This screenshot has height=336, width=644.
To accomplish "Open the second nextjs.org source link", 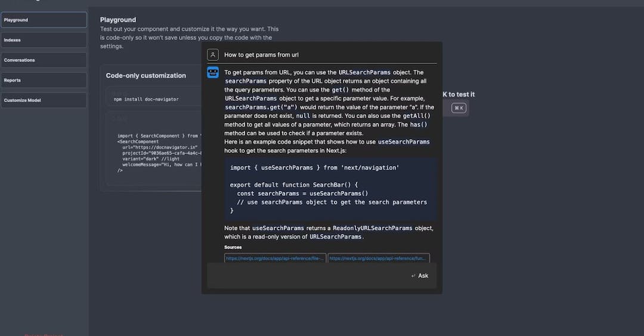I will pyautogui.click(x=378, y=258).
